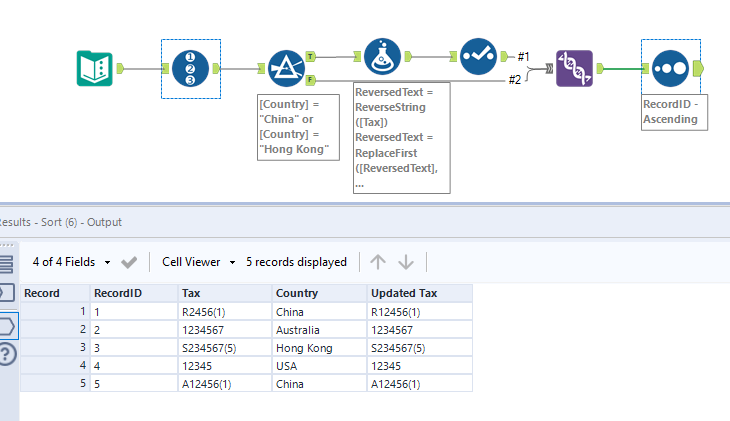The height and width of the screenshot is (421, 730).
Task: Click the Filter tool node
Action: [x=286, y=68]
